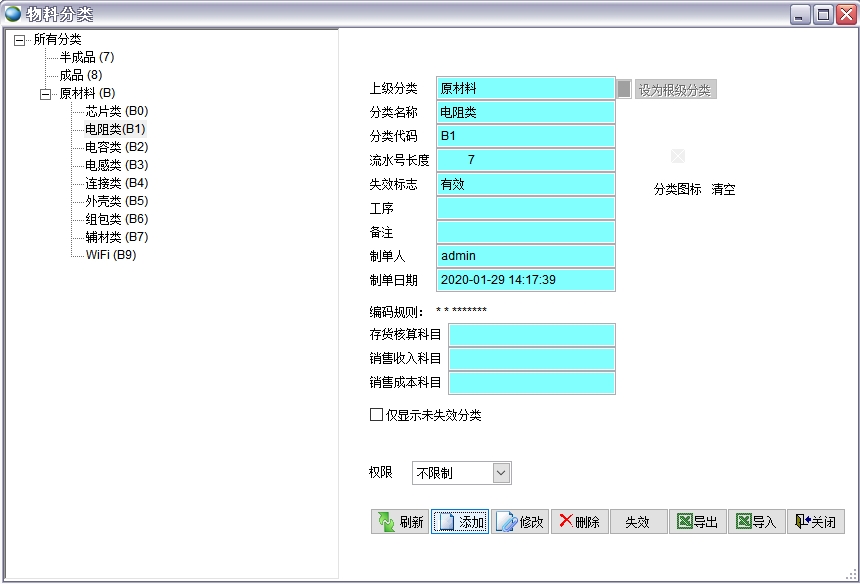Collapse the 原材料 (B) tree node
The height and width of the screenshot is (584, 860).
[x=45, y=94]
